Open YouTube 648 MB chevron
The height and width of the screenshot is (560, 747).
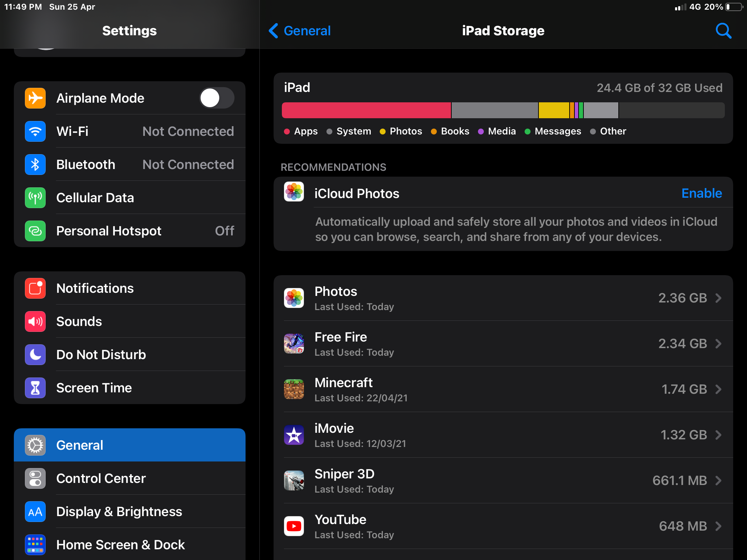tap(718, 526)
